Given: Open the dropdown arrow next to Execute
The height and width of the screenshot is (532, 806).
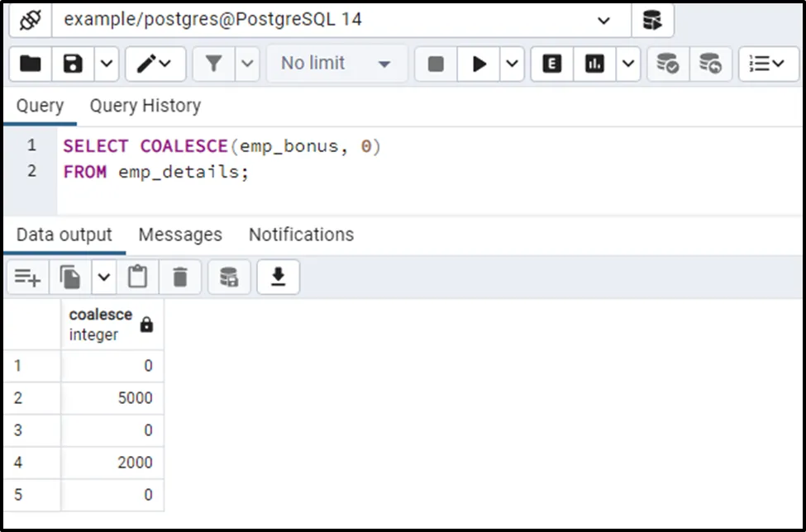Looking at the screenshot, I should (512, 64).
